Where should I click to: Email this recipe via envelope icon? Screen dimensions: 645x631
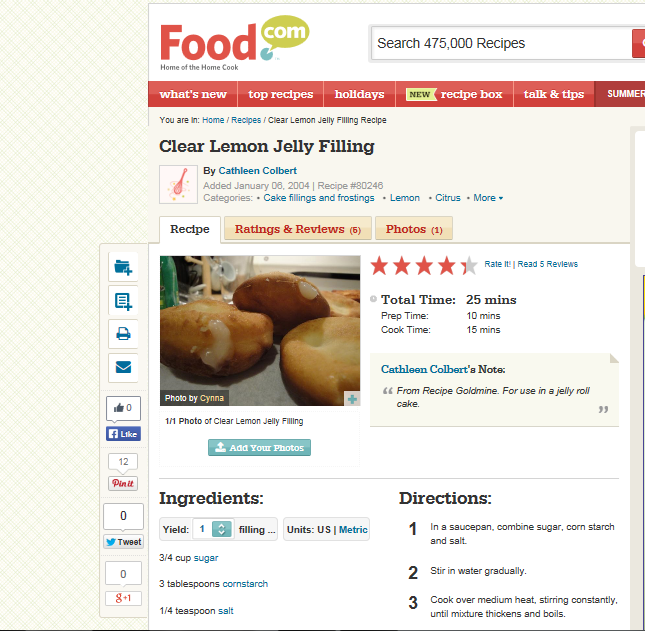click(x=123, y=367)
